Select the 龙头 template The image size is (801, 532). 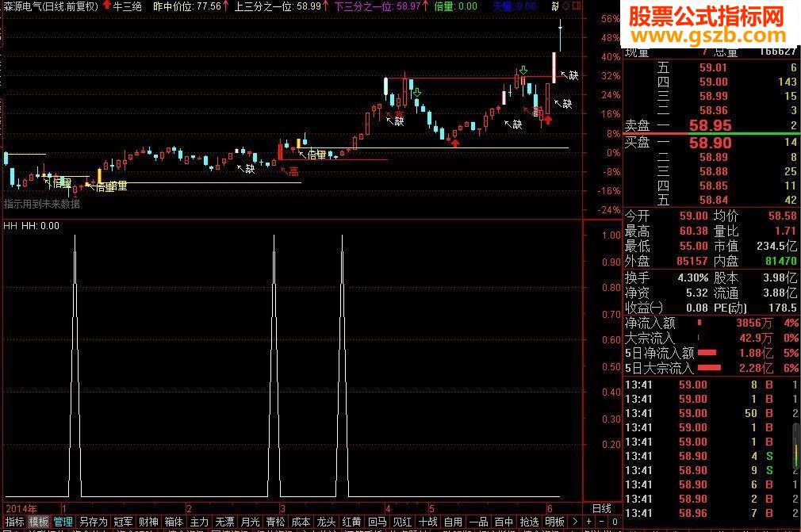(x=326, y=522)
